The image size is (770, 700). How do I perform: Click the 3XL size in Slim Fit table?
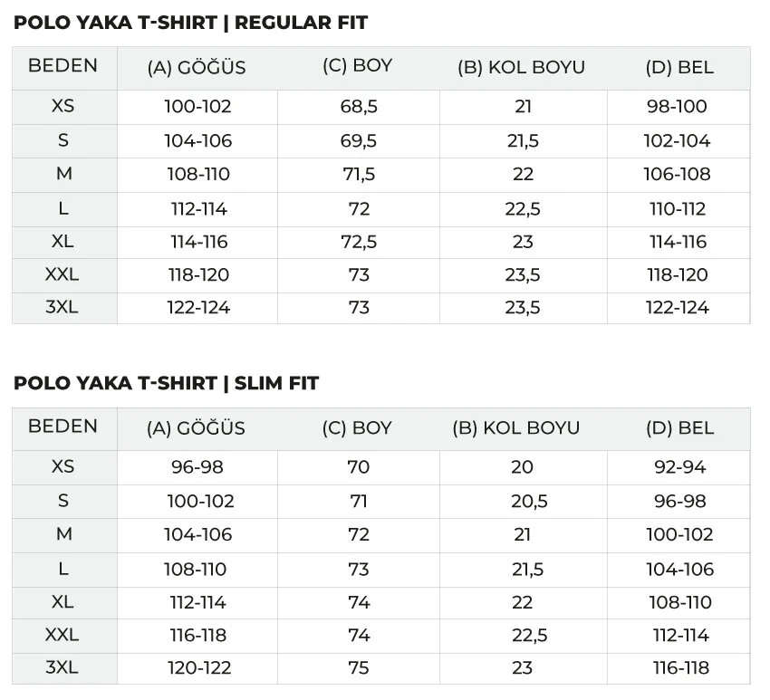pos(62,667)
